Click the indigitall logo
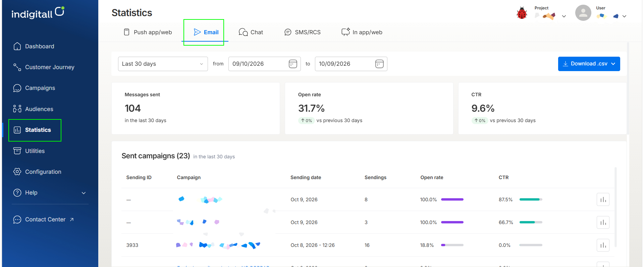Screen dimensions: 644x267 click(38, 13)
